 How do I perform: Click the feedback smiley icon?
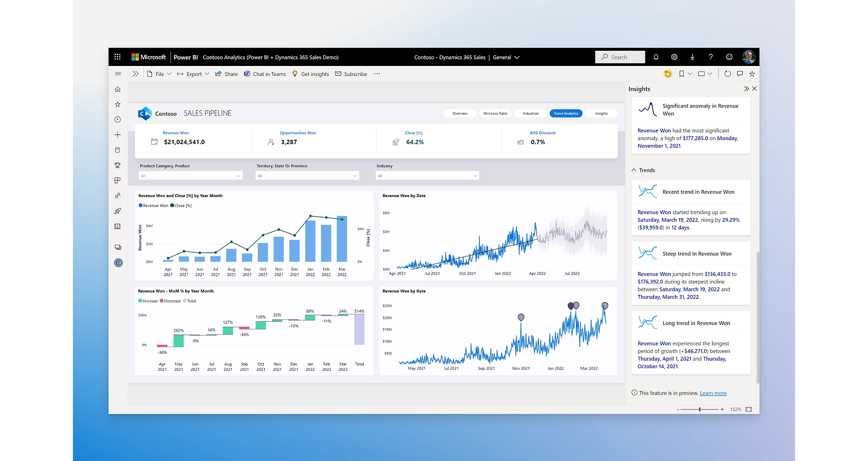pyautogui.click(x=729, y=57)
